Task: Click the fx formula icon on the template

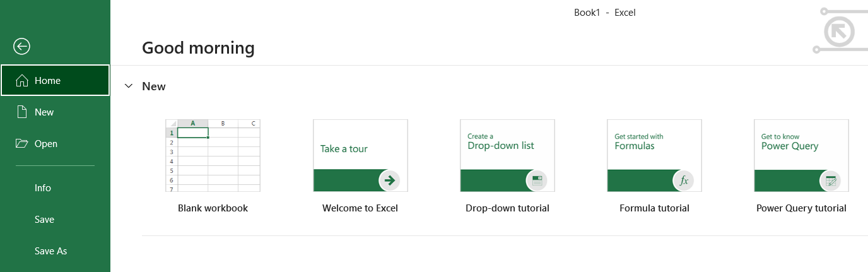Action: tap(684, 180)
